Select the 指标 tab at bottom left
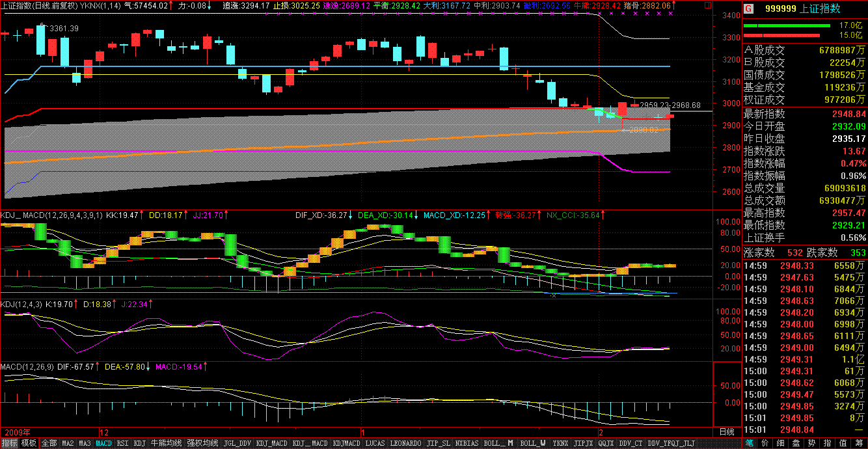The width and height of the screenshot is (868, 449). tap(10, 443)
